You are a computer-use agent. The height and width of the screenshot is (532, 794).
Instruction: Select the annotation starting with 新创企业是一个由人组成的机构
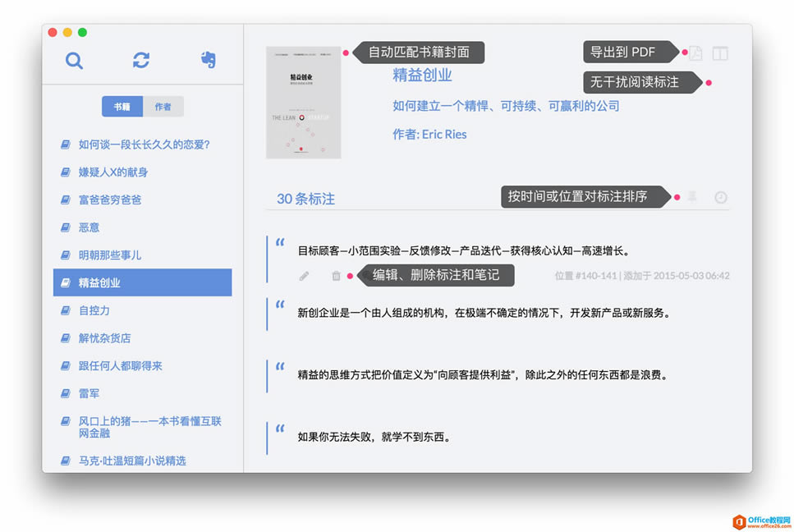[484, 313]
